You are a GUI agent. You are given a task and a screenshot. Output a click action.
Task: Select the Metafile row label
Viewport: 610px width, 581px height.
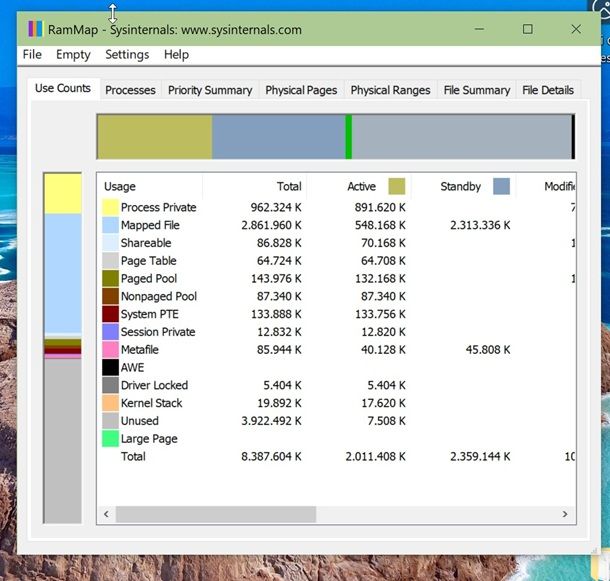pos(140,349)
